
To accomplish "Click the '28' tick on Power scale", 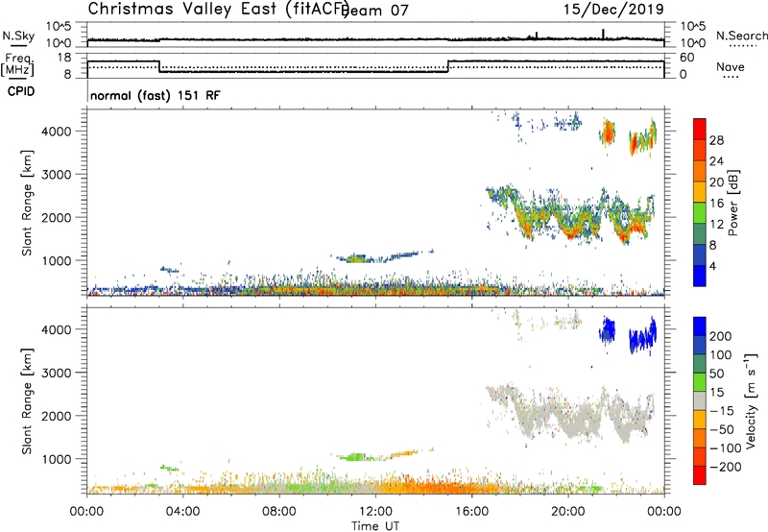I will coord(716,140).
